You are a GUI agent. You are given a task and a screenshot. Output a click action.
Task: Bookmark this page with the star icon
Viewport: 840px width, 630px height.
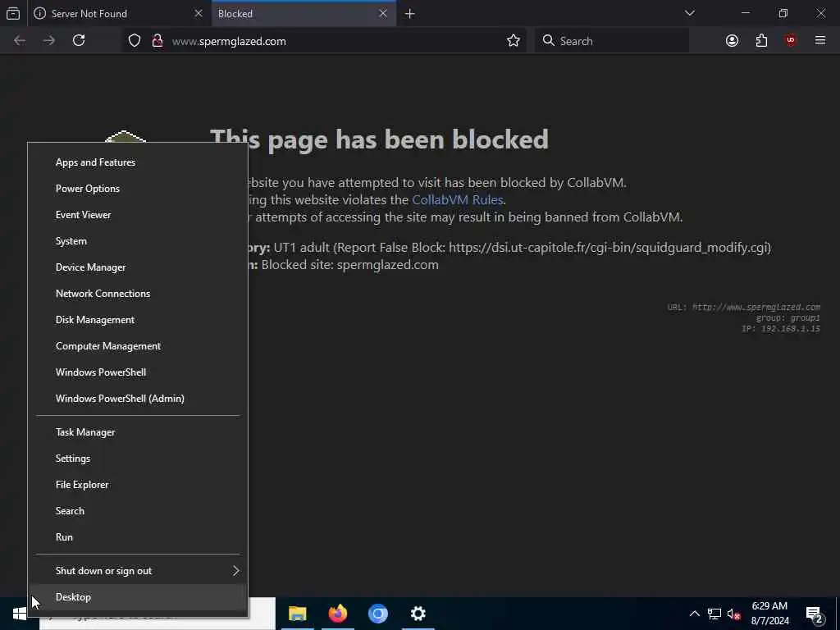coord(514,41)
